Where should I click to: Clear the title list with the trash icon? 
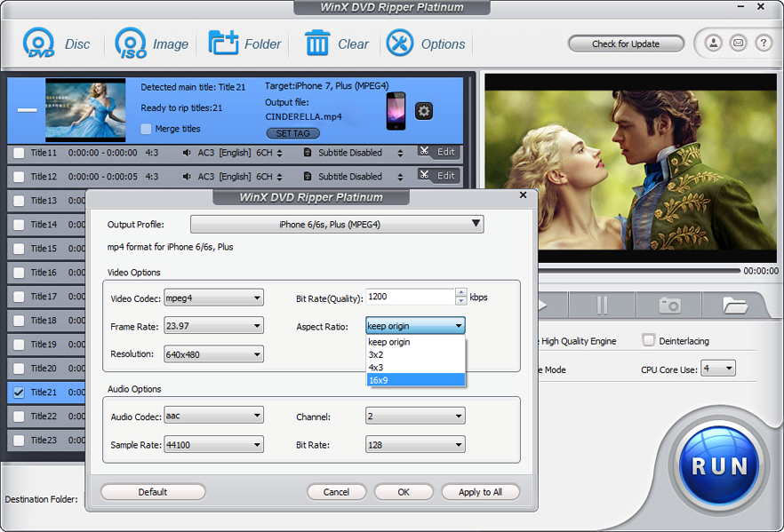(317, 43)
